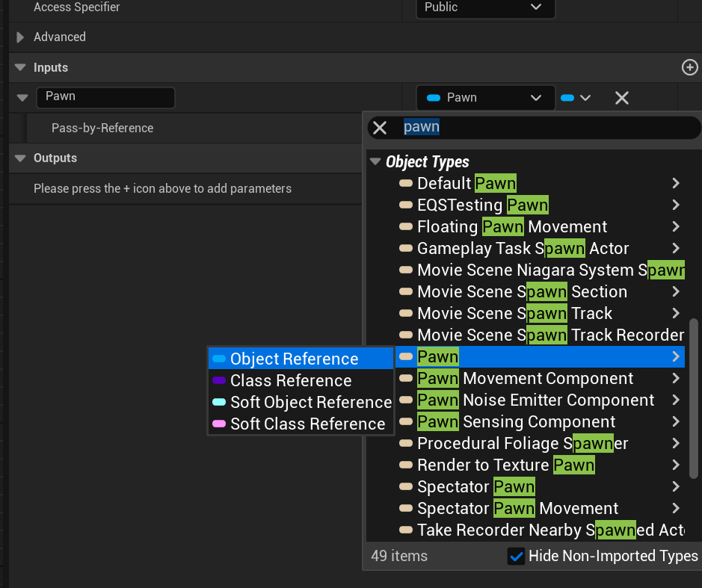The height and width of the screenshot is (588, 702).
Task: Open the Pawn variable type dropdown
Action: point(484,98)
